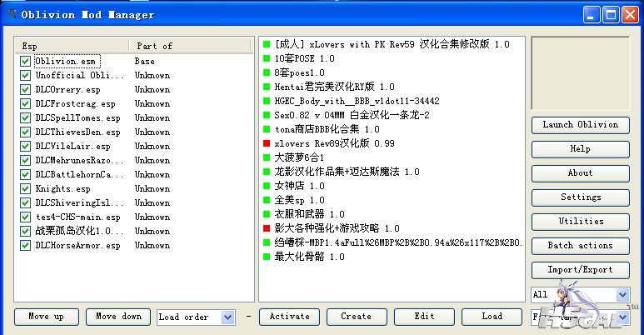
Task: Sort by the Esp column header
Action: [x=71, y=46]
